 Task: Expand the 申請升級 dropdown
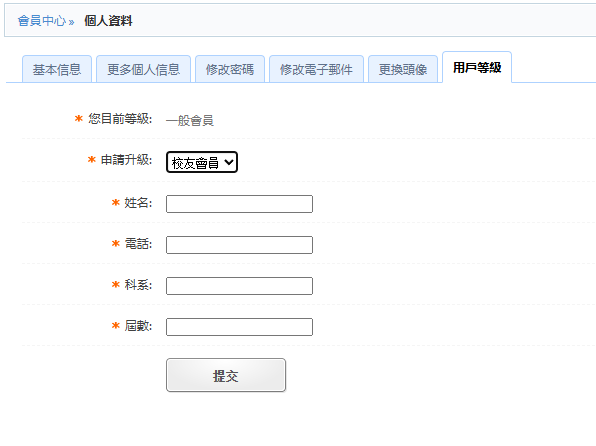(x=202, y=162)
